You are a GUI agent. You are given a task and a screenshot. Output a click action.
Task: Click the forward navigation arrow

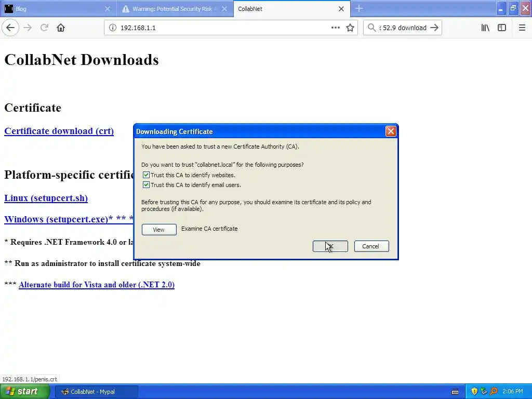[28, 28]
